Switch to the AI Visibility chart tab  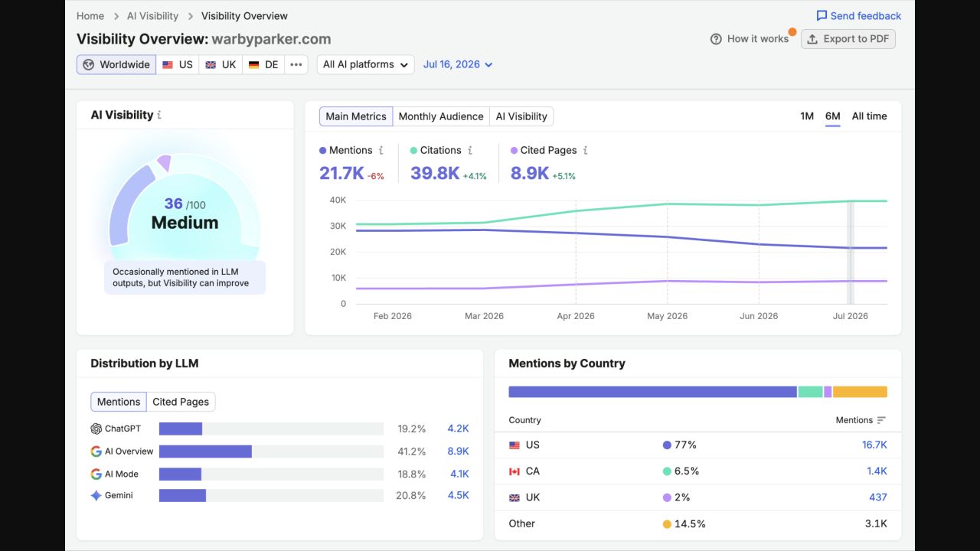[521, 116]
